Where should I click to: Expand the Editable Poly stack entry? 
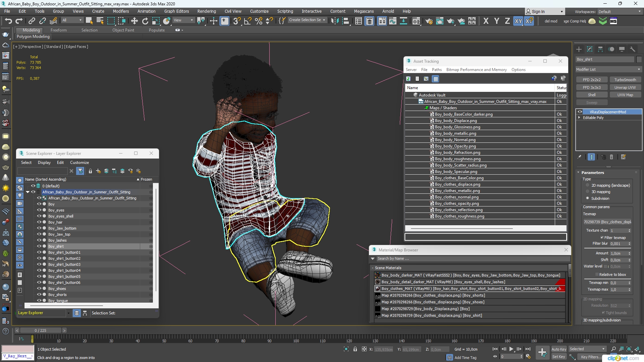(579, 118)
